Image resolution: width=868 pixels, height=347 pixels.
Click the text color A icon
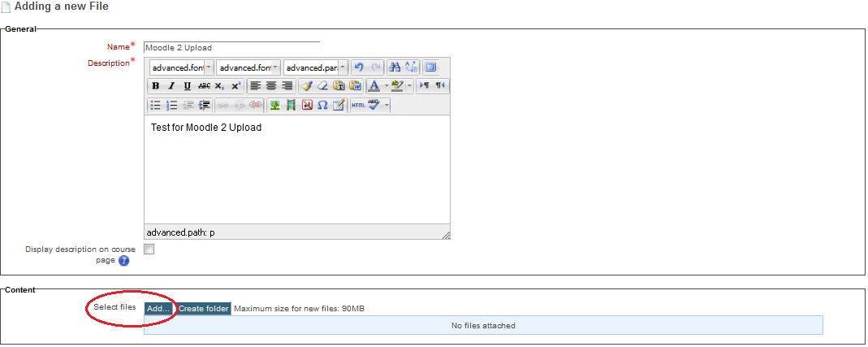pyautogui.click(x=374, y=86)
